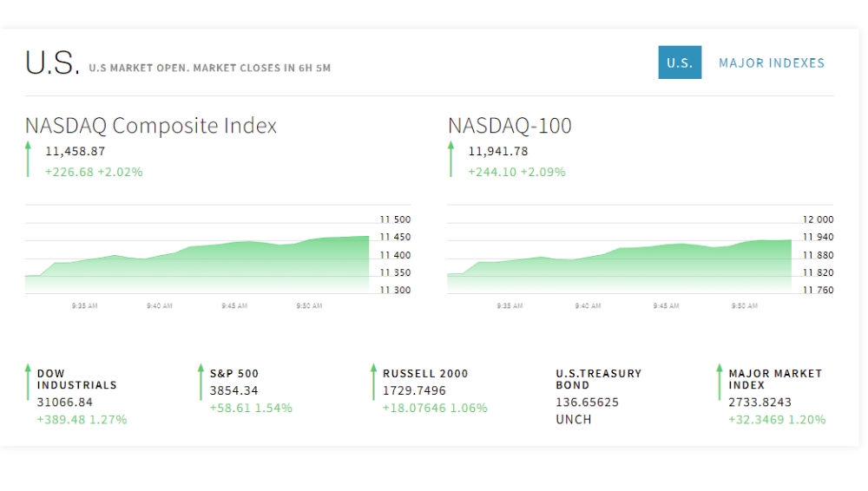Click the NASDAQ-100 area chart
The height and width of the screenshot is (491, 868).
(x=620, y=267)
